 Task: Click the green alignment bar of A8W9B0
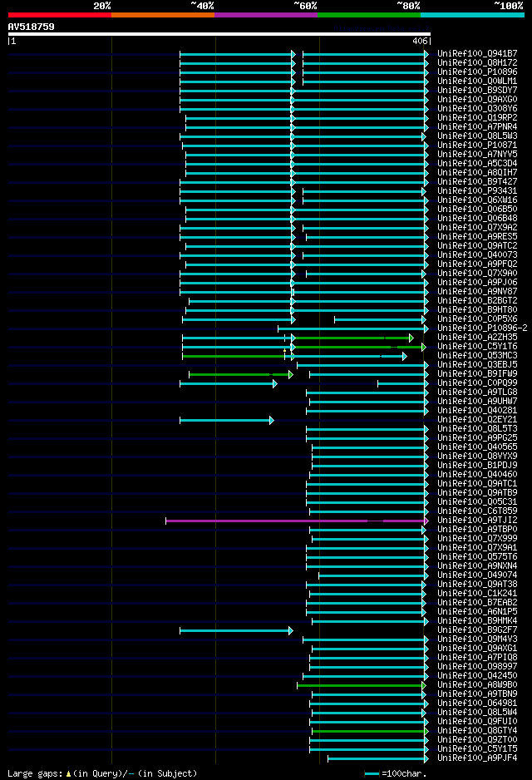click(x=362, y=685)
